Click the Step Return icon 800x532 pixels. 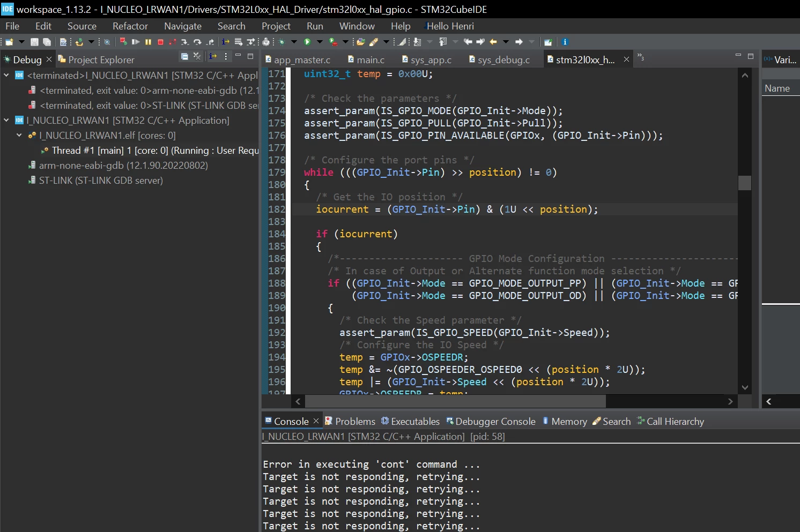(210, 42)
